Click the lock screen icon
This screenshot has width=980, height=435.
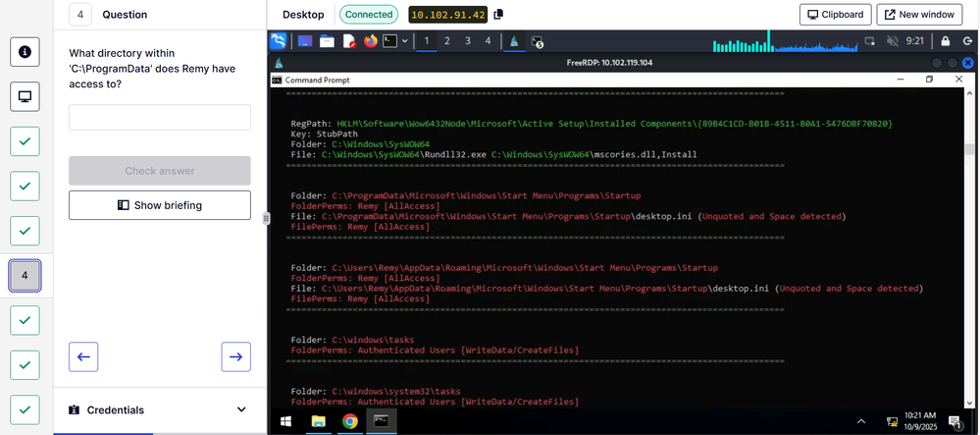click(945, 41)
